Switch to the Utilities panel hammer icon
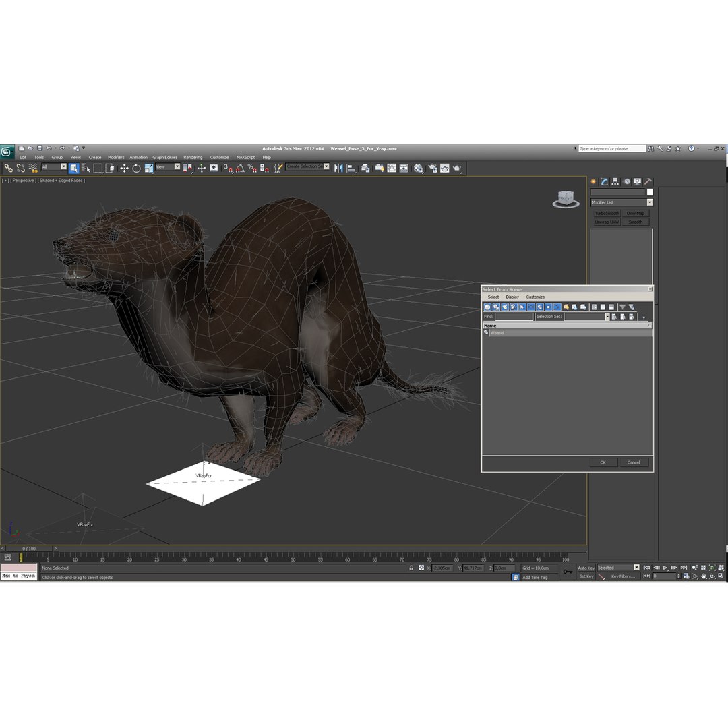 pos(648,181)
